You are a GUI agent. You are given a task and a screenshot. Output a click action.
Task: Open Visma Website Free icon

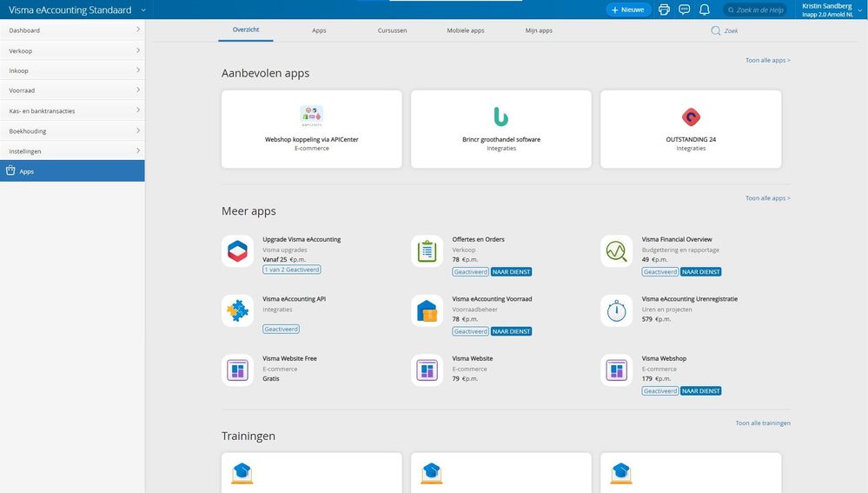click(x=237, y=370)
